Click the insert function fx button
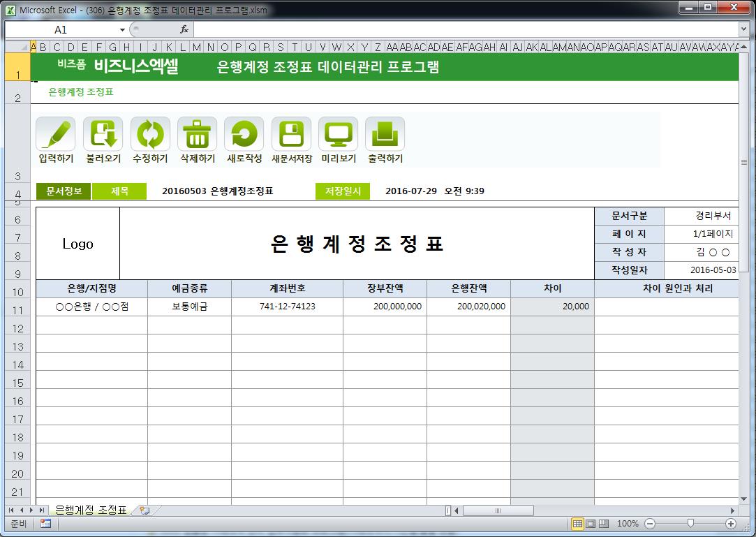 (x=184, y=29)
